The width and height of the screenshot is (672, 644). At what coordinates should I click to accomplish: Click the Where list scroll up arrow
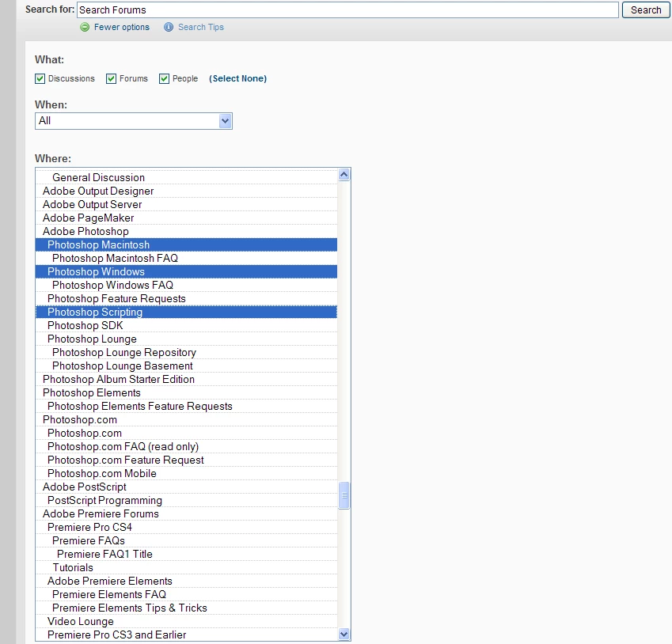(344, 174)
